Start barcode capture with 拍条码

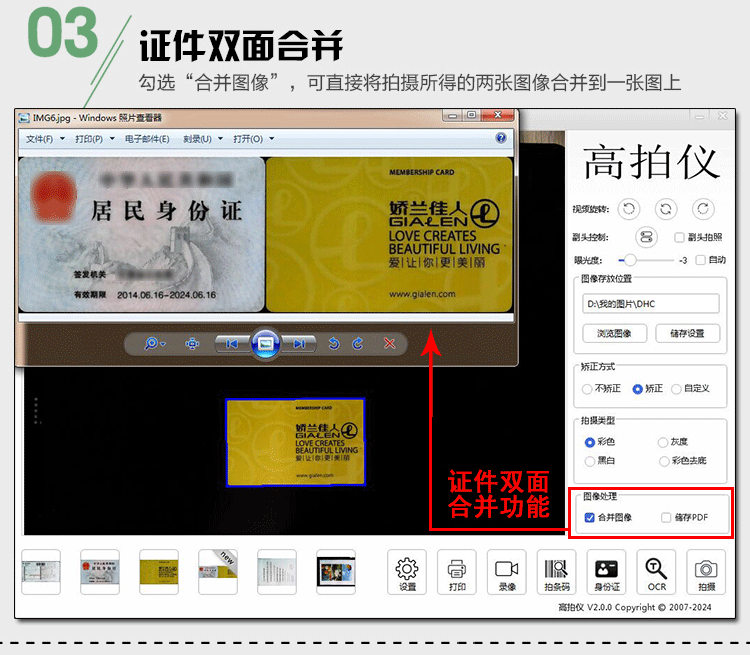pos(557,572)
